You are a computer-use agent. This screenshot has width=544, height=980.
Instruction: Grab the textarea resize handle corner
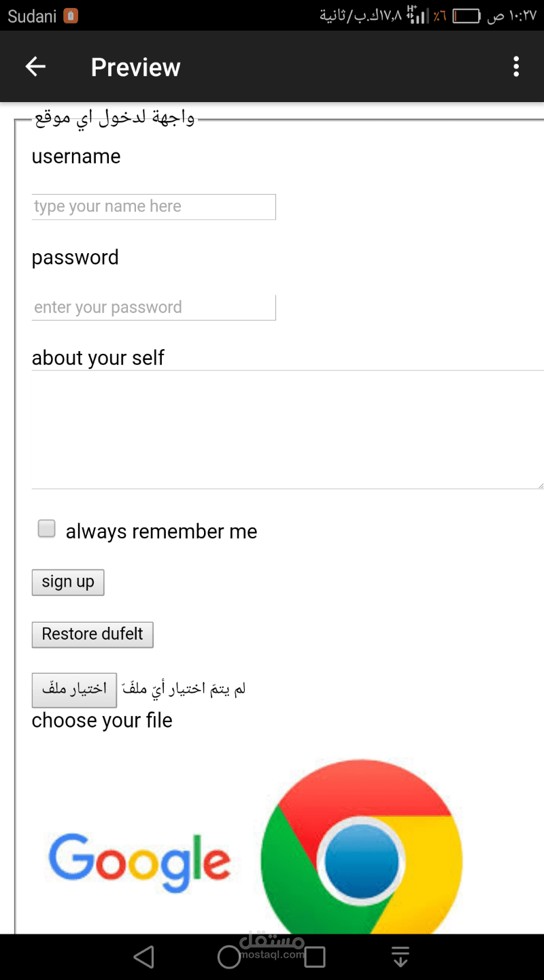point(540,485)
